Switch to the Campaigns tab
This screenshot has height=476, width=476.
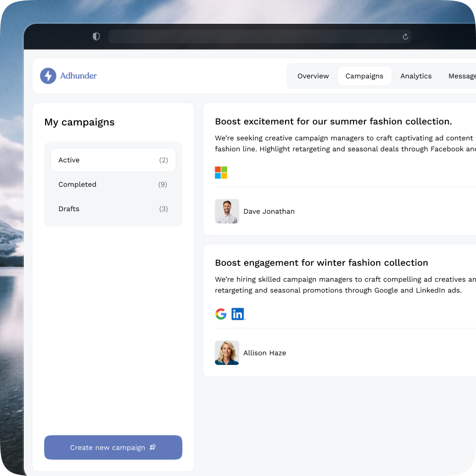(x=364, y=76)
